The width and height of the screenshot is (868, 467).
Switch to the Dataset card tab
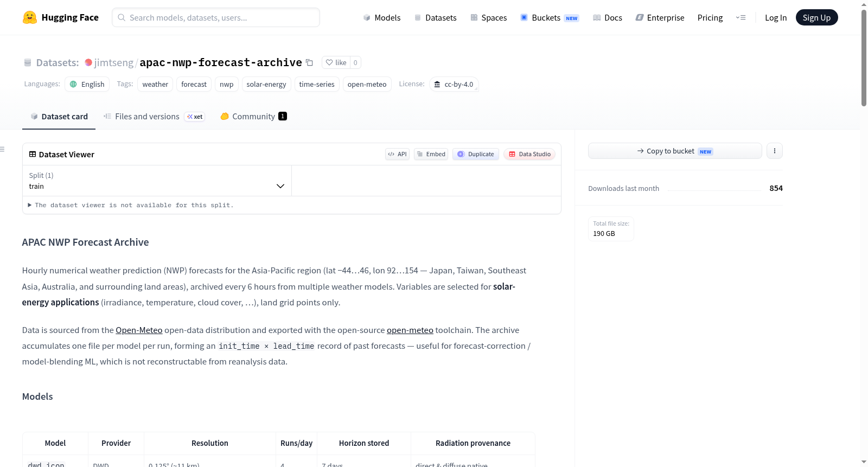pos(59,117)
